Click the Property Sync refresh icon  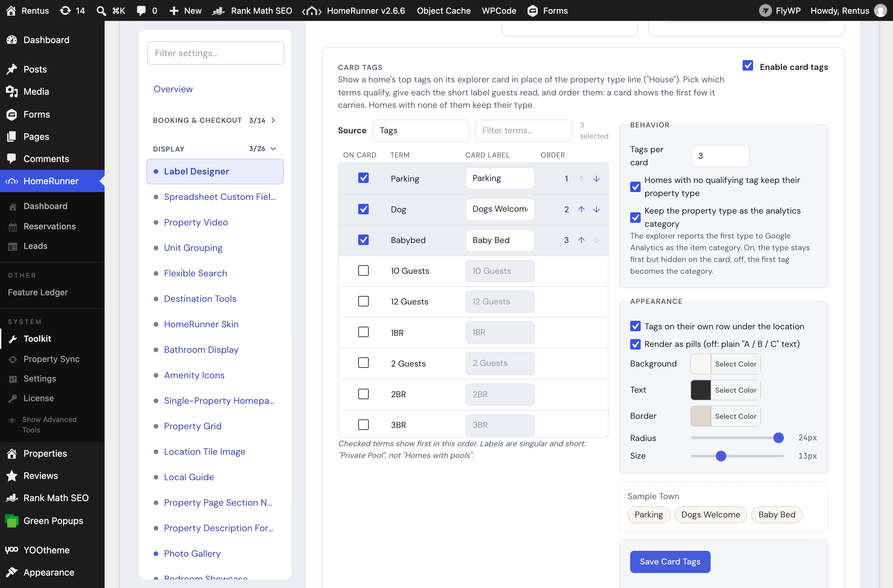[x=13, y=359]
